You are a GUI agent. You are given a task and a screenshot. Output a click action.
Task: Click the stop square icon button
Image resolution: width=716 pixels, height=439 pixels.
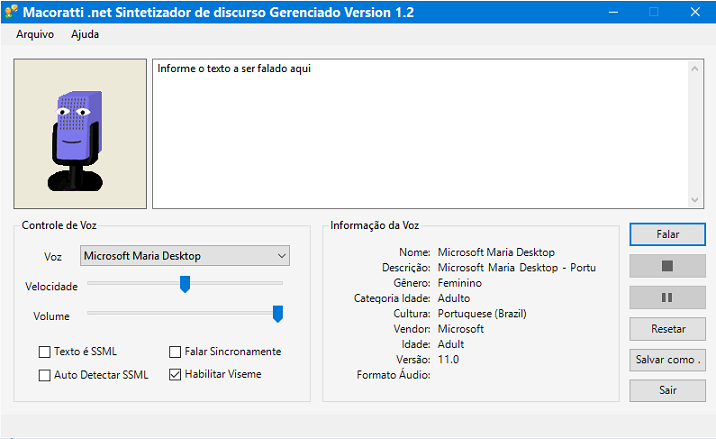tap(667, 266)
